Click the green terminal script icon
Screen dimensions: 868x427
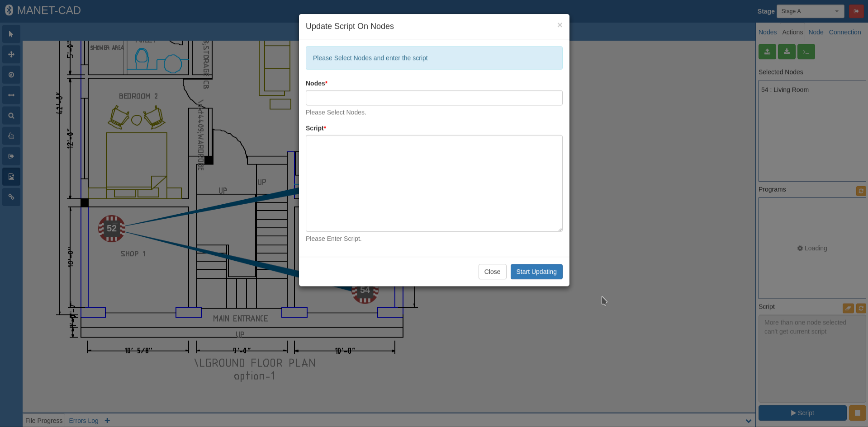(806, 52)
